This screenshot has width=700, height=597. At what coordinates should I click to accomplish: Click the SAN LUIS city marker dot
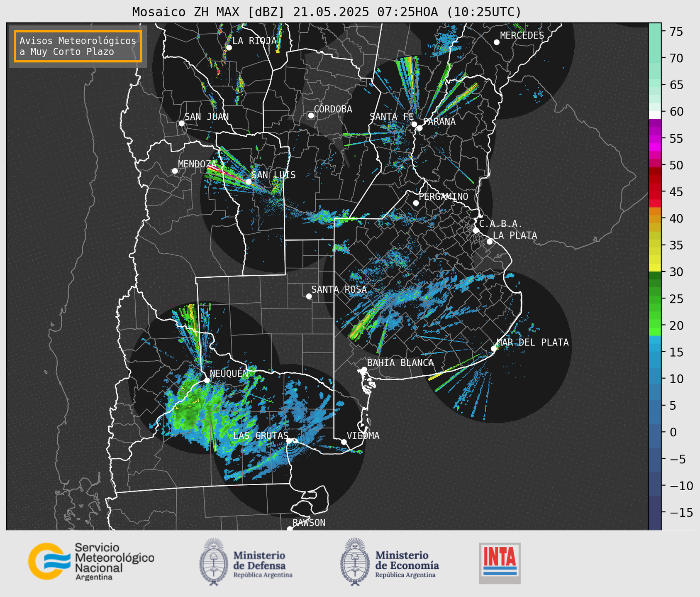point(248,181)
